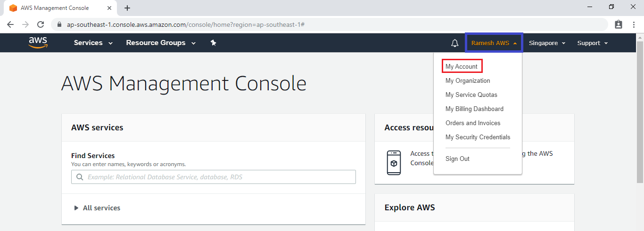Open the Services dropdown menu

(x=93, y=43)
